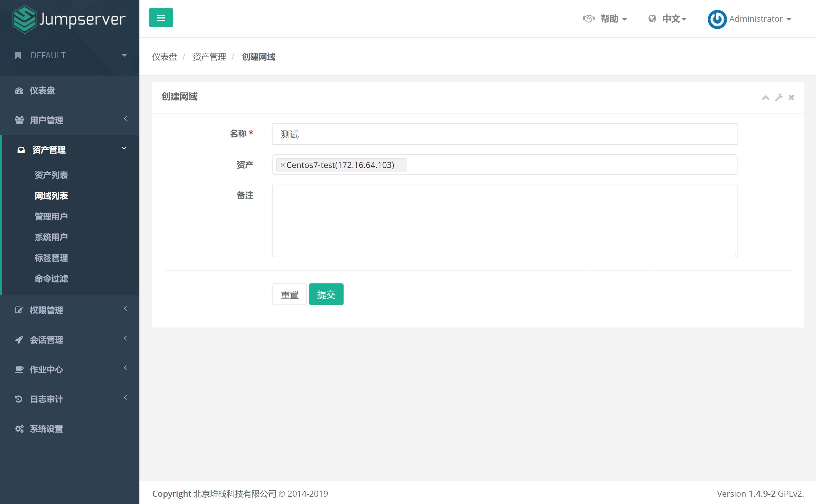Click the globe language icon
The height and width of the screenshot is (504, 816).
point(652,19)
